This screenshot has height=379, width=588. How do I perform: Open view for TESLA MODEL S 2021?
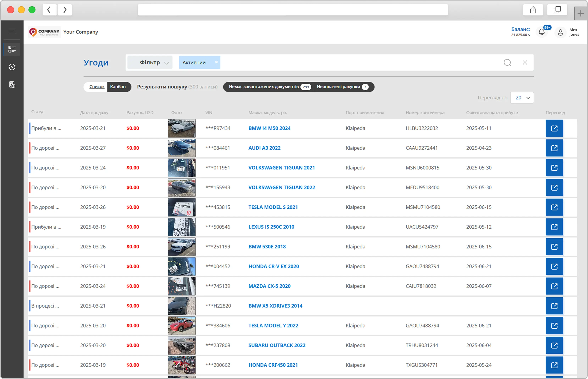554,207
